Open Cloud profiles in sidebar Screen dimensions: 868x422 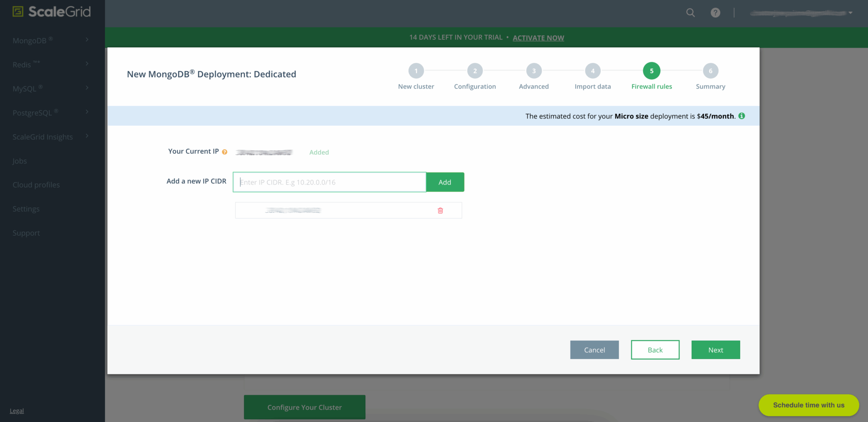click(36, 185)
